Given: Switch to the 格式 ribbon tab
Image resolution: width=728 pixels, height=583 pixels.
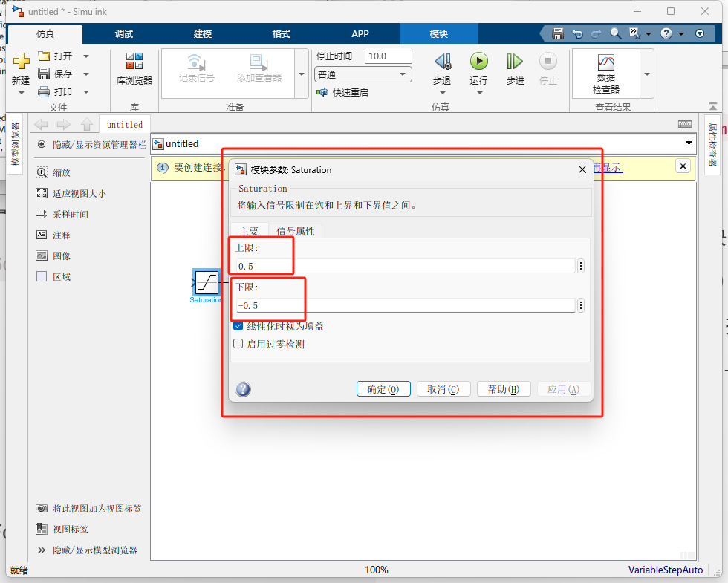Looking at the screenshot, I should point(282,34).
